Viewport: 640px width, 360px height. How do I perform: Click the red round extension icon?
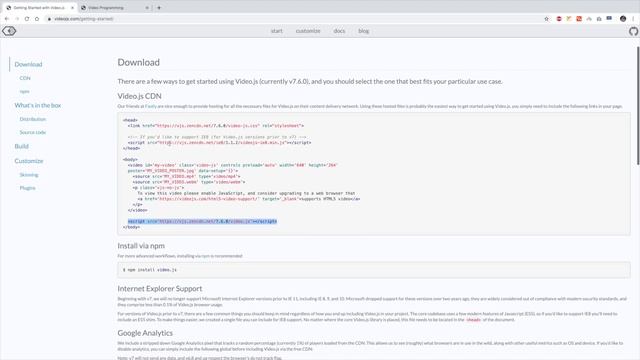[x=559, y=19]
